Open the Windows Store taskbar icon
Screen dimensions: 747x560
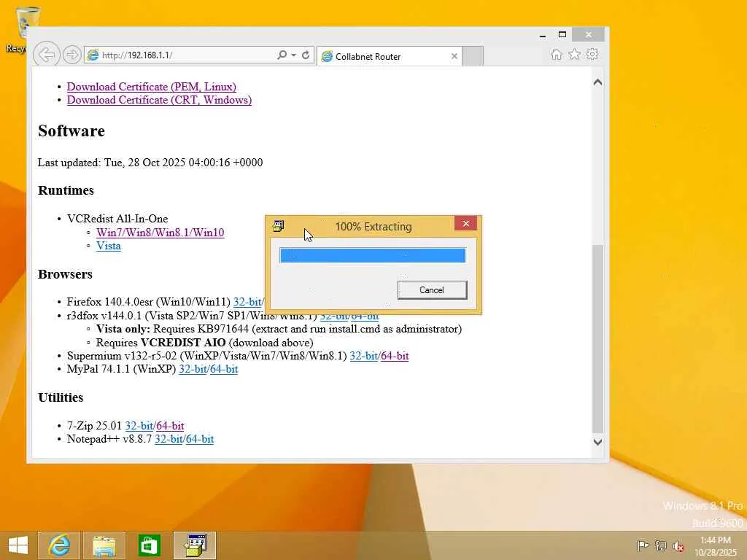[149, 545]
